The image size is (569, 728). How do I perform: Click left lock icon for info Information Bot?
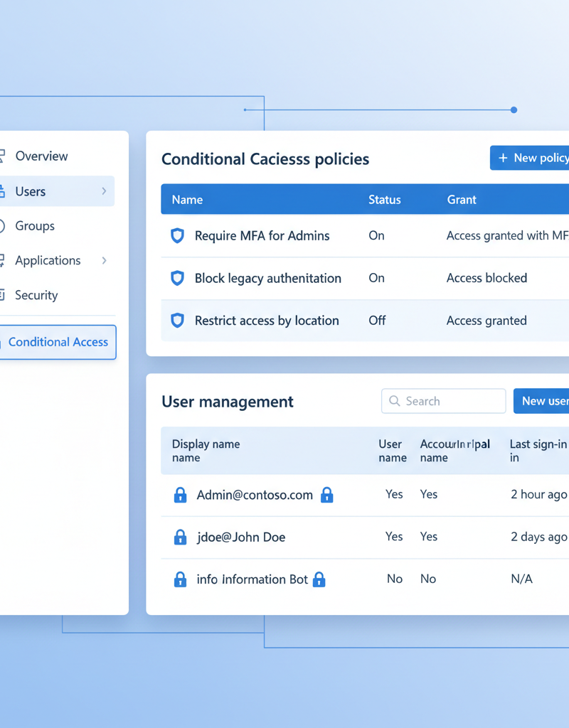(180, 579)
